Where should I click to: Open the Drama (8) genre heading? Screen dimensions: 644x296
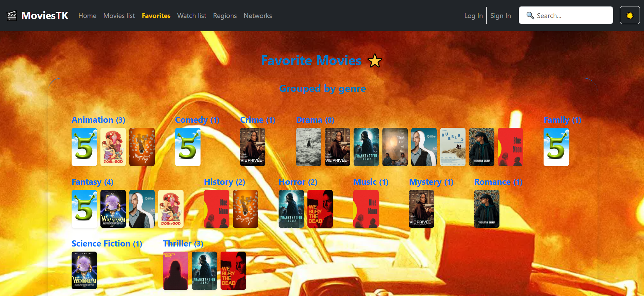315,120
